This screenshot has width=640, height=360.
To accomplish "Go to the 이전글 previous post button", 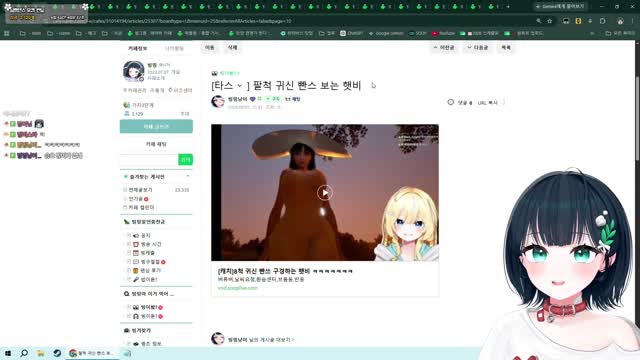I will 444,48.
